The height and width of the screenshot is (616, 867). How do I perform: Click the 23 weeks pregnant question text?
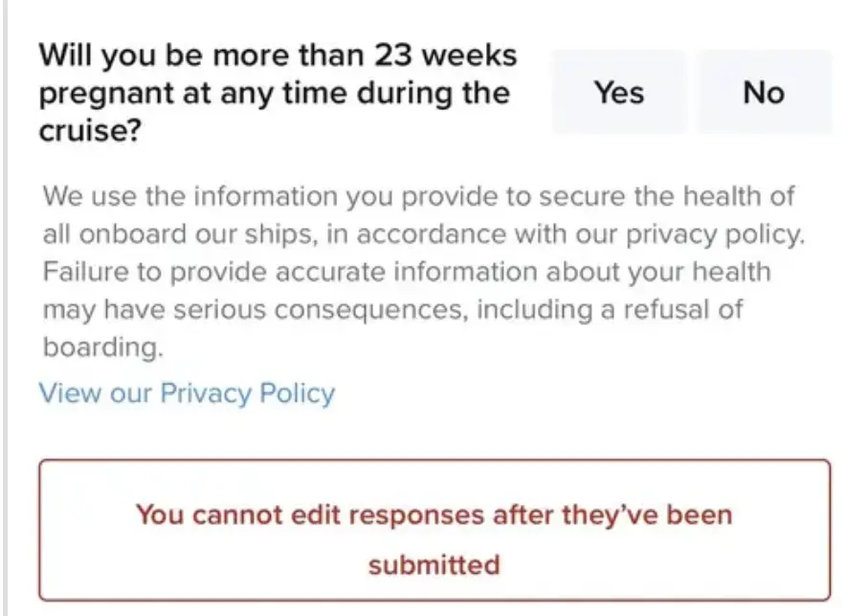tap(278, 92)
